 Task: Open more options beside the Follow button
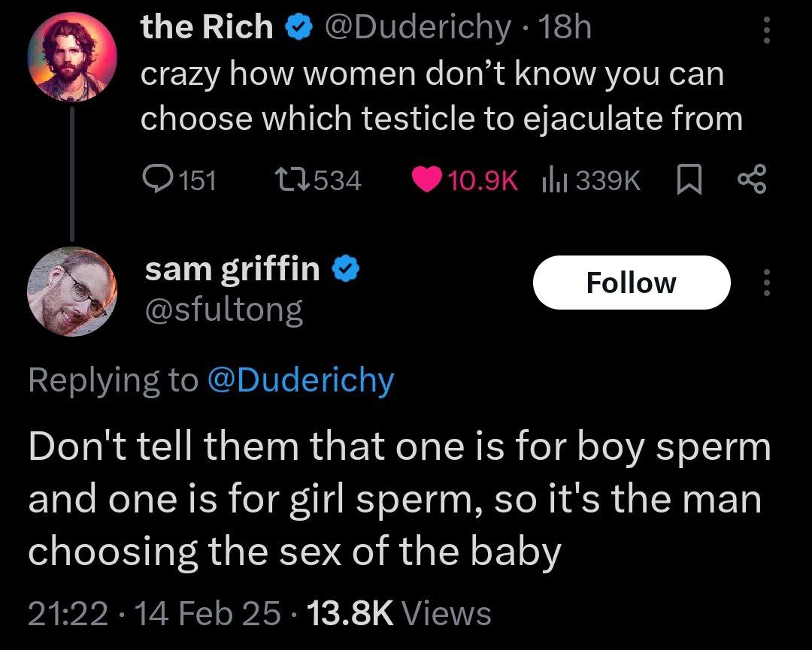point(767,283)
